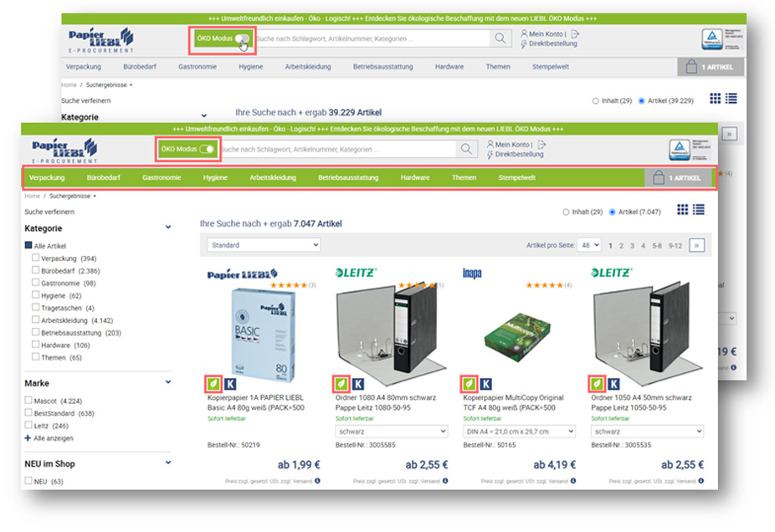
Task: Click K badge on Papier Liebl Basic paper
Action: tap(230, 384)
